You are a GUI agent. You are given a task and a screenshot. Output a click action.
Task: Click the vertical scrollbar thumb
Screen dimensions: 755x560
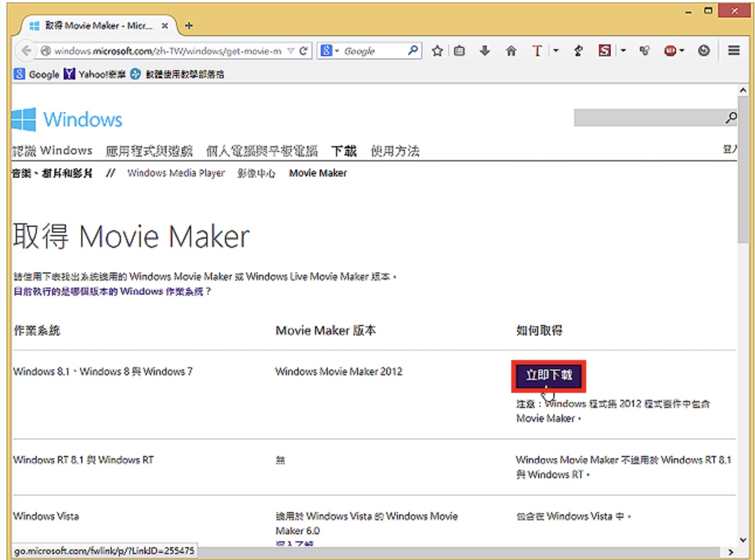click(743, 170)
